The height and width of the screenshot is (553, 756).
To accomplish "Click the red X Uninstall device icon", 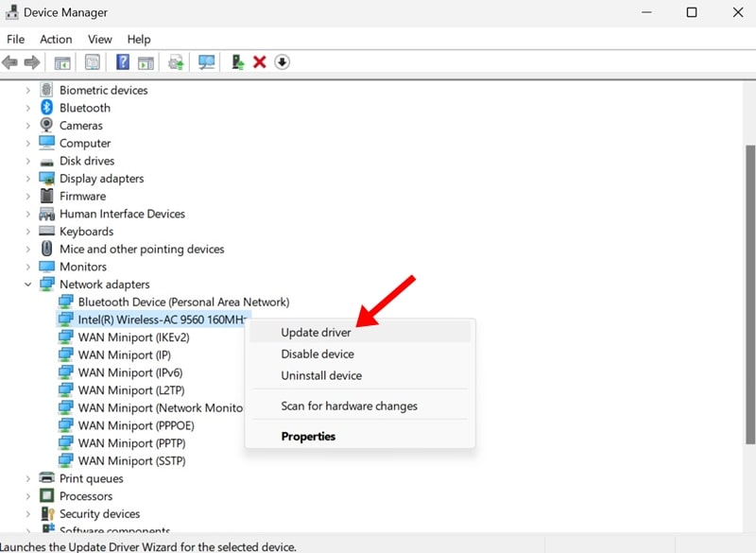I will 259,62.
